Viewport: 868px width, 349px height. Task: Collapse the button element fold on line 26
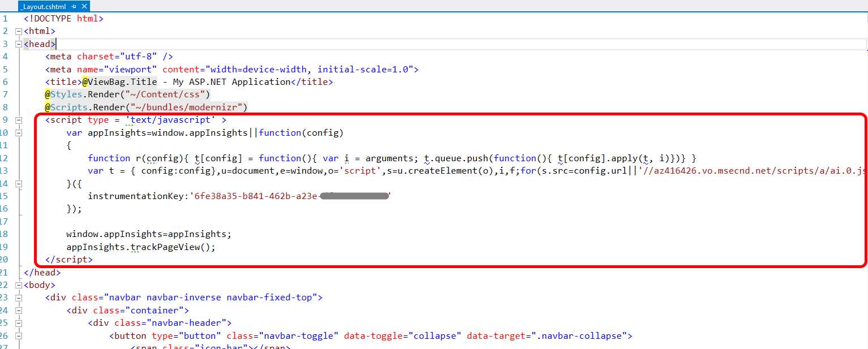18,335
